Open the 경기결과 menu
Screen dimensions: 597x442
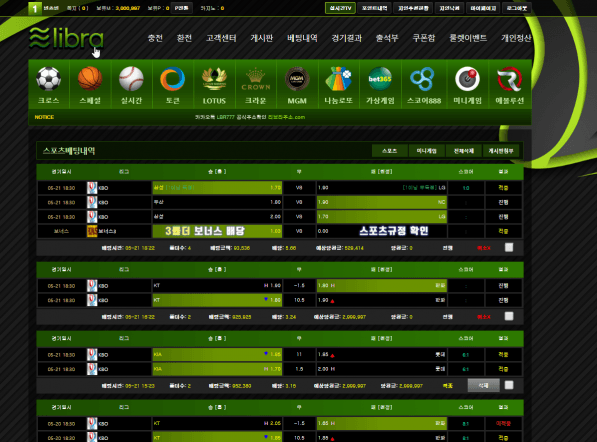coord(346,38)
